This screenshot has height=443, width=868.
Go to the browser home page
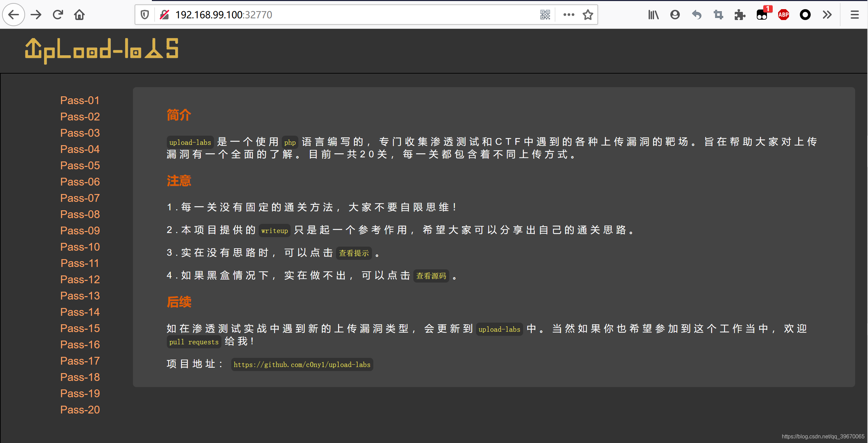point(79,15)
